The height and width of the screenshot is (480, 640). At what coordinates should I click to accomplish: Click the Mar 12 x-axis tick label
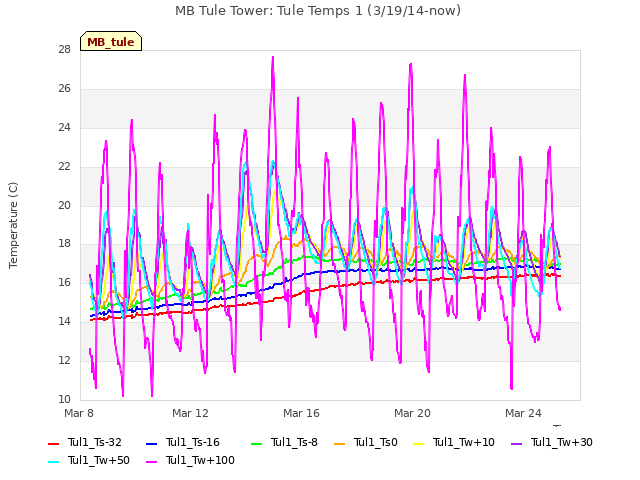(190, 413)
